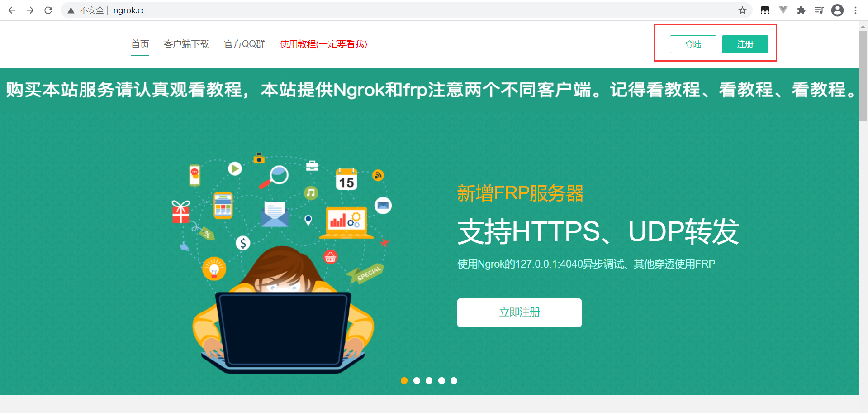868x413 pixels.
Task: Switch to the second carousel slide dot
Action: coord(417,380)
